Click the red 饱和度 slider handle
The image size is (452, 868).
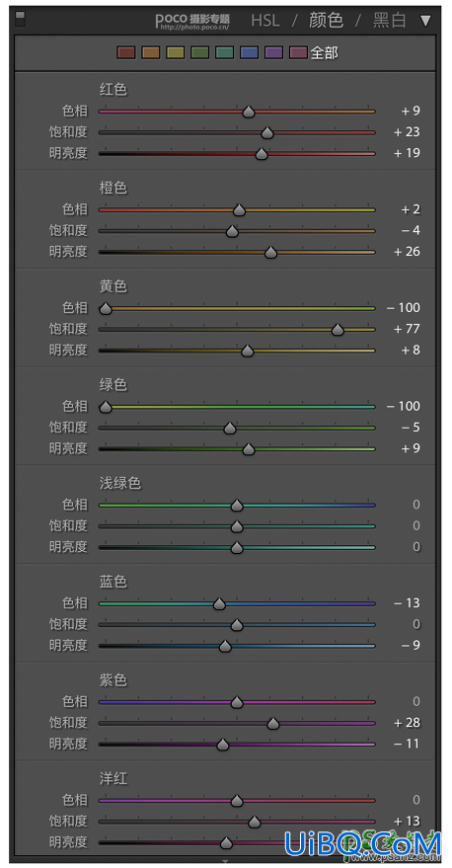click(x=267, y=133)
